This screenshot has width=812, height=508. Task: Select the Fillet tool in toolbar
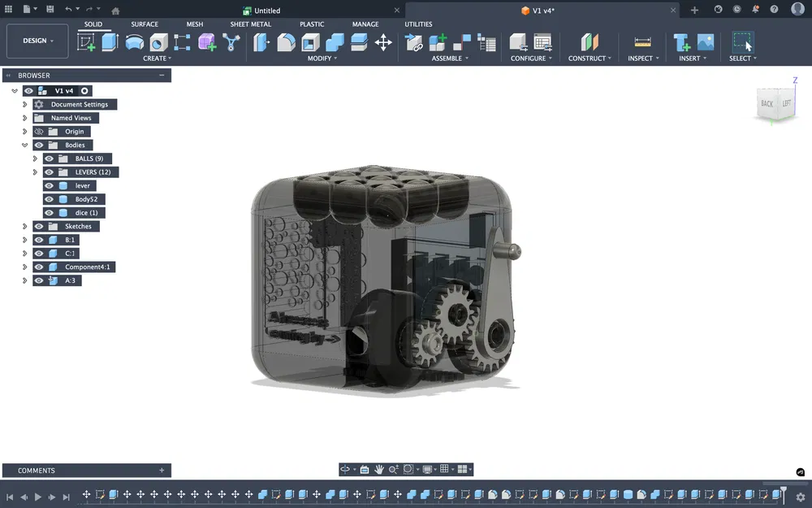pyautogui.click(x=284, y=42)
